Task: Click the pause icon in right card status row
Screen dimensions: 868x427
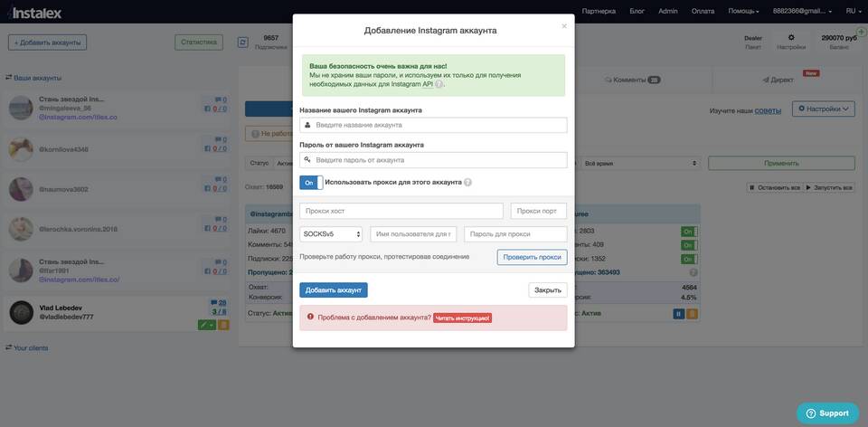Action: [679, 314]
